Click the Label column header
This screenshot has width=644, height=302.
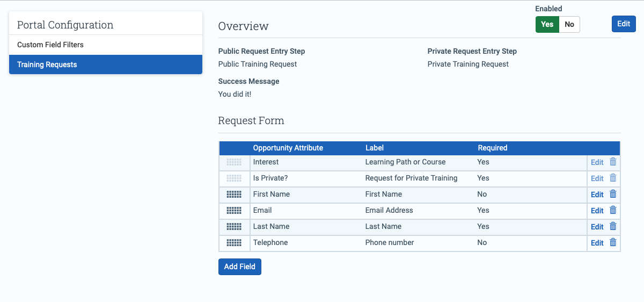point(375,148)
